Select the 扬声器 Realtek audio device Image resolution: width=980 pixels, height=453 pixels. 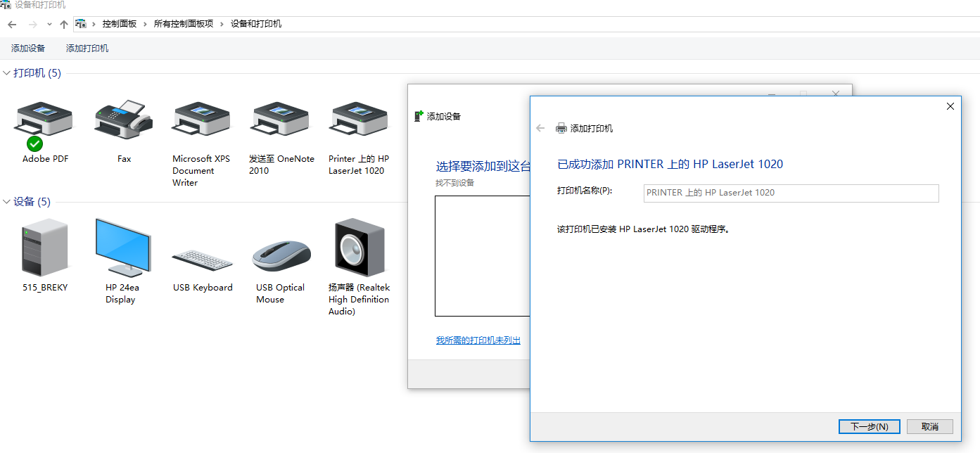point(359,248)
